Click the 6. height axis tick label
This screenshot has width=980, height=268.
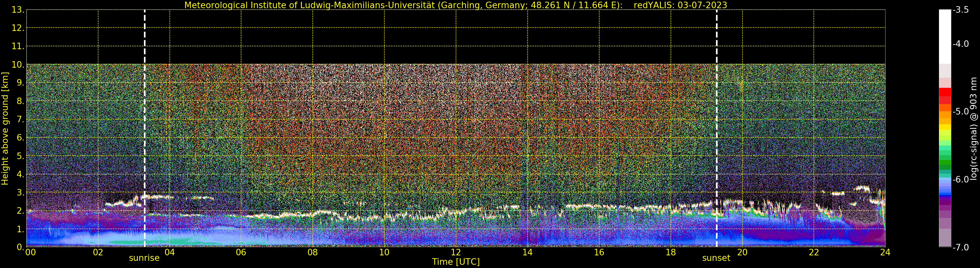click(x=20, y=138)
